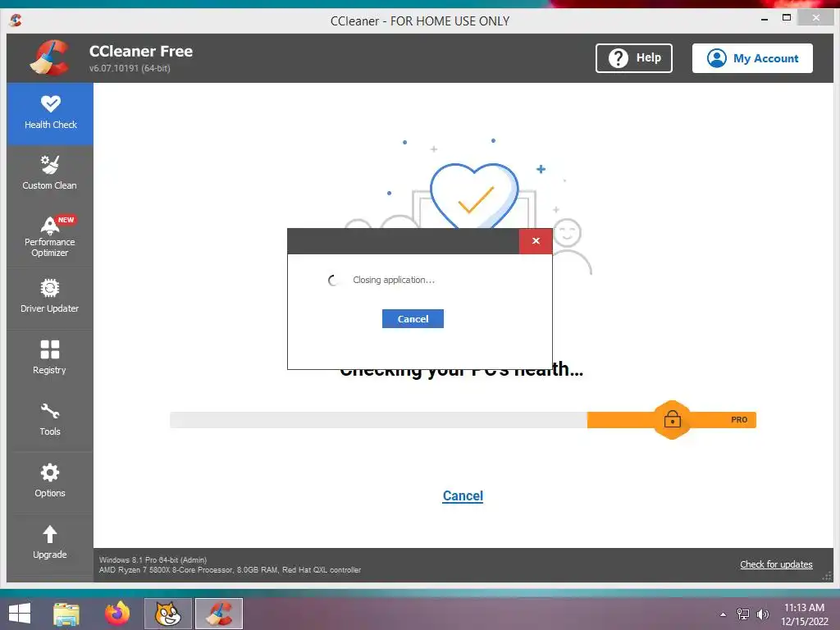Click the CCleaner title bar icon

pyautogui.click(x=16, y=21)
